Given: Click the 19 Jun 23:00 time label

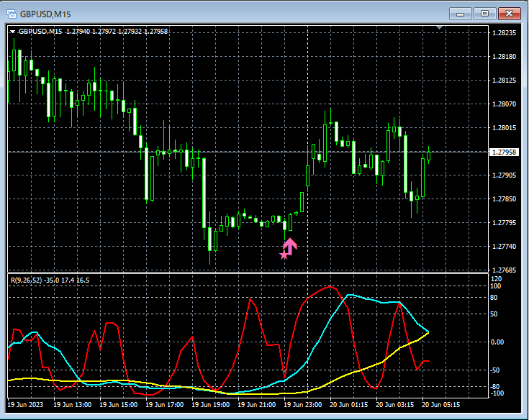Looking at the screenshot, I should coord(302,404).
